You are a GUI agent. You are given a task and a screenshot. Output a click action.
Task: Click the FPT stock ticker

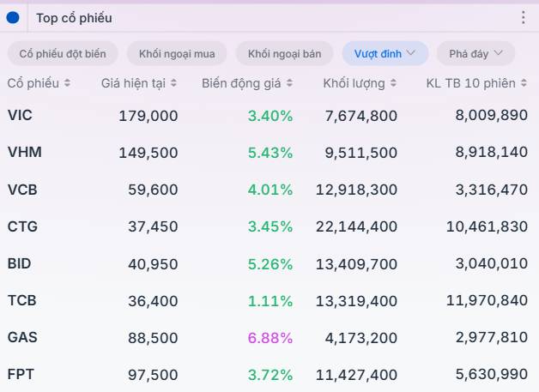coord(21,375)
